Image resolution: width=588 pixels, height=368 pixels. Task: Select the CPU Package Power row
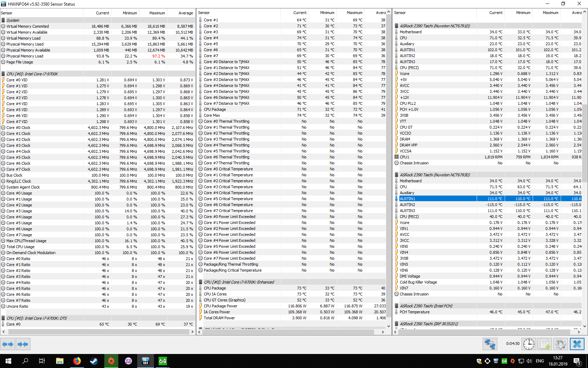point(292,306)
